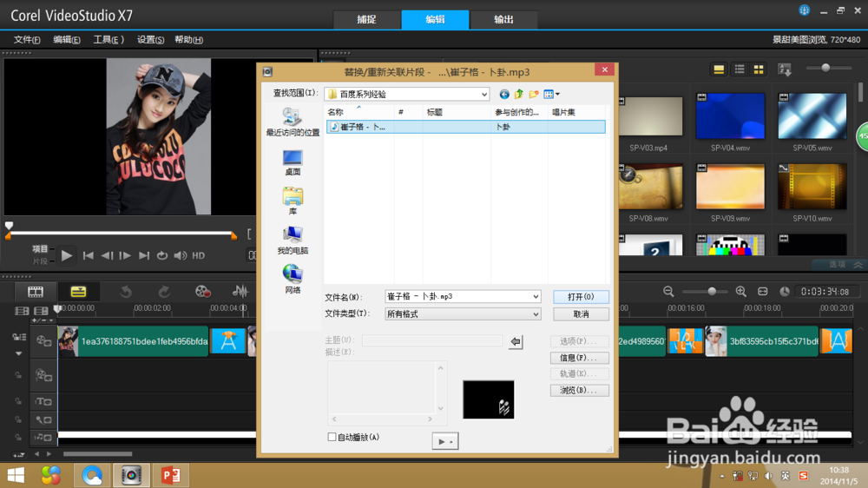868x488 pixels.
Task: Sort by 唱片集 column header
Action: coord(575,112)
